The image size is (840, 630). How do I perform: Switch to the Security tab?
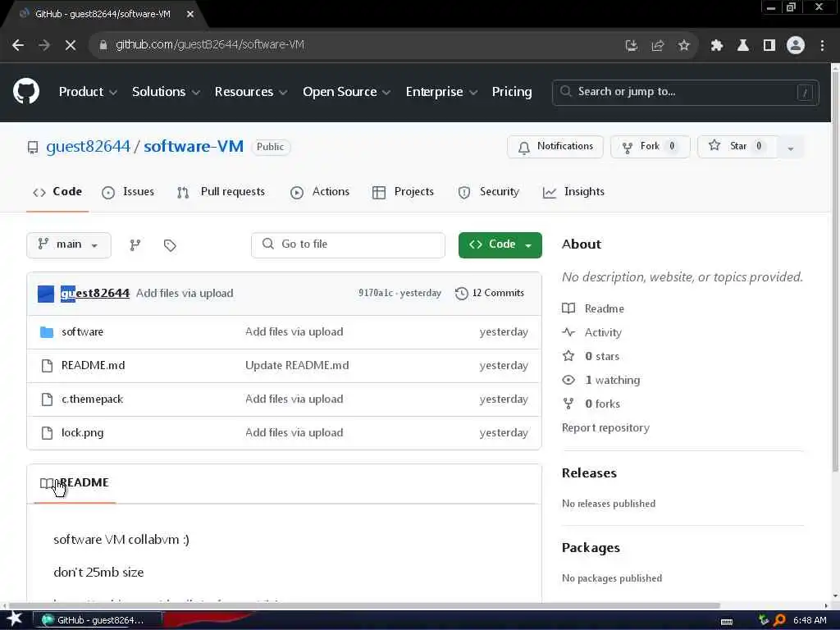489,192
